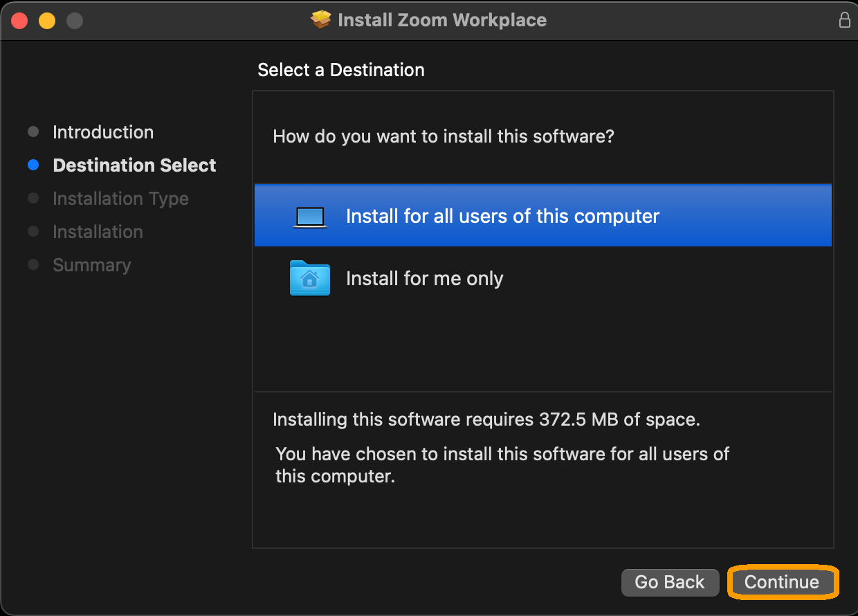Click the Installation Type step

click(x=120, y=199)
